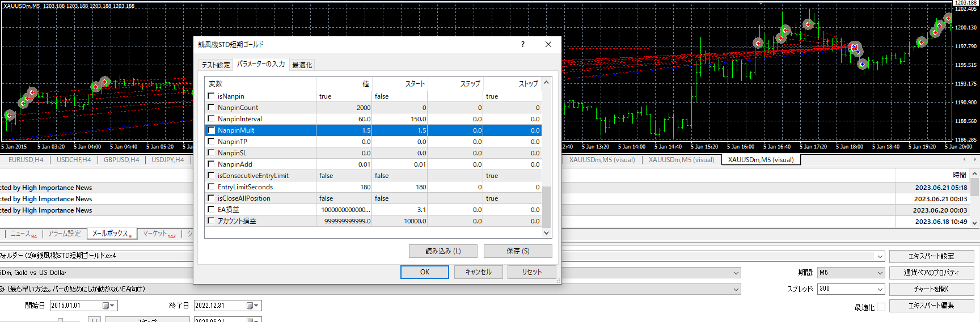This screenshot has width=980, height=322.
Task: Click the リセット reset button
Action: click(x=531, y=272)
